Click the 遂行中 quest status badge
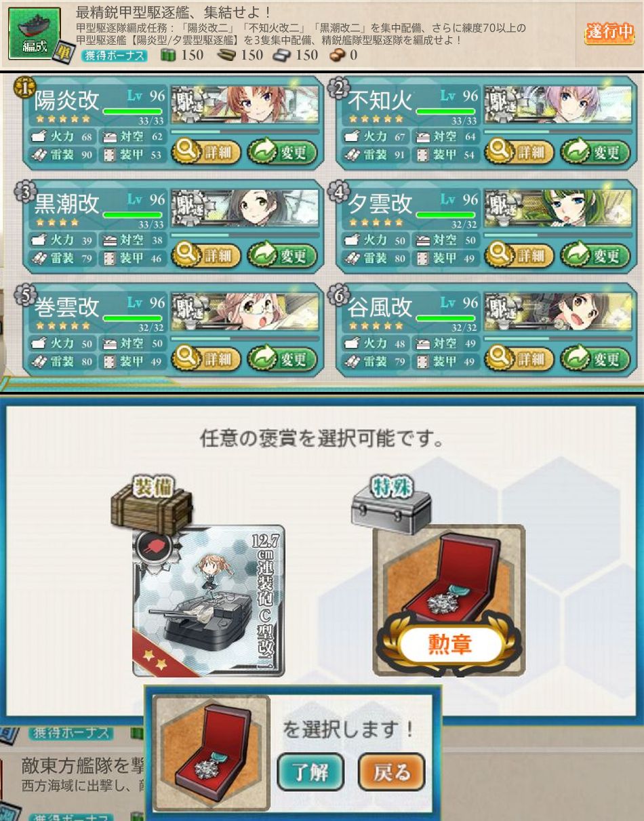The width and height of the screenshot is (644, 821). coord(609,32)
